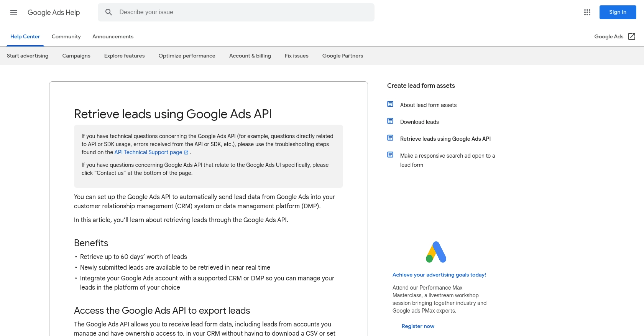Switch to the Community tab
The width and height of the screenshot is (644, 336).
(x=66, y=36)
